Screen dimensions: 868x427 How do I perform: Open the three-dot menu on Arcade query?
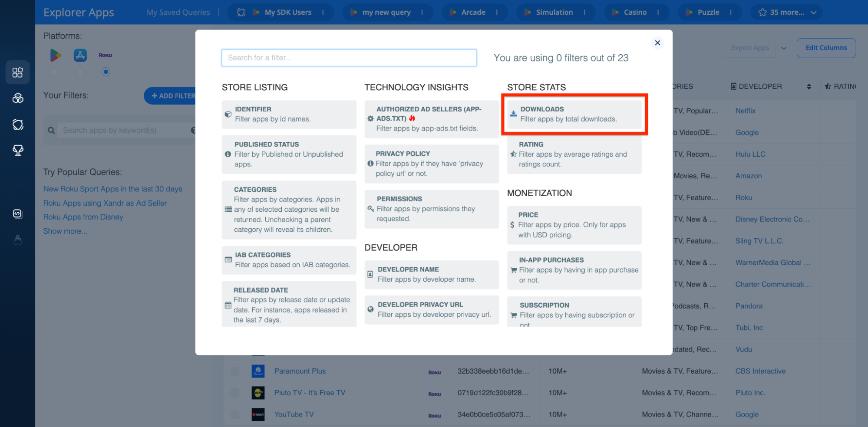(497, 12)
